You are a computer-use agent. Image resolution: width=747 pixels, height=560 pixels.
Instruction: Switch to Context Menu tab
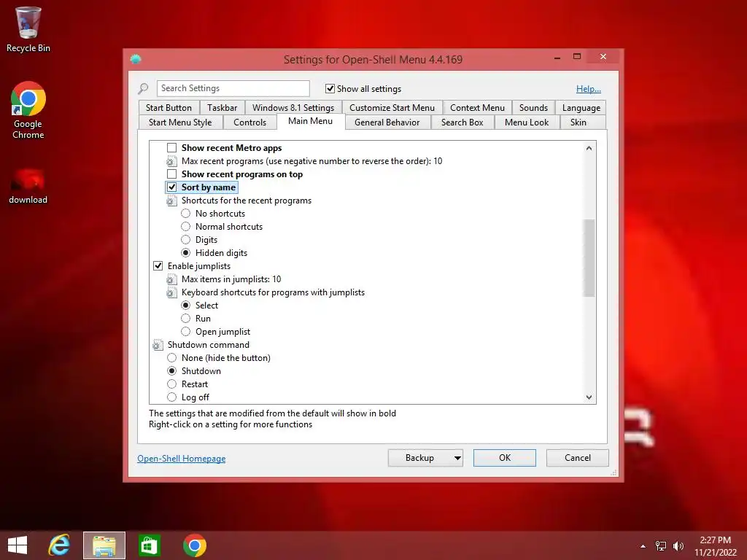[x=477, y=108]
